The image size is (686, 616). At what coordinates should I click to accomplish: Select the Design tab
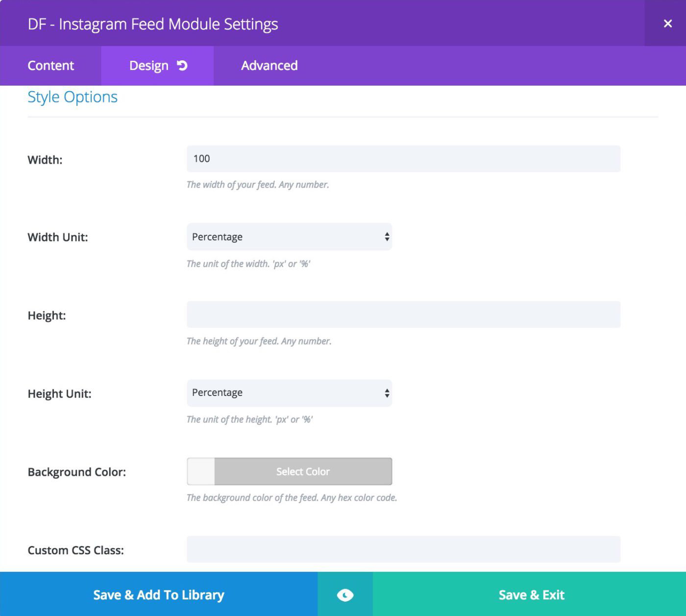coord(157,66)
